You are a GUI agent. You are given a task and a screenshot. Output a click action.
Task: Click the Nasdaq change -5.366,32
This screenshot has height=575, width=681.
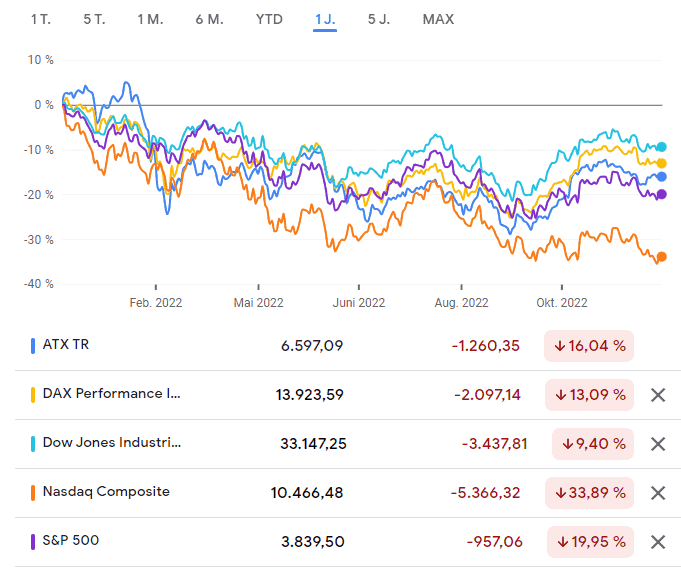click(486, 493)
